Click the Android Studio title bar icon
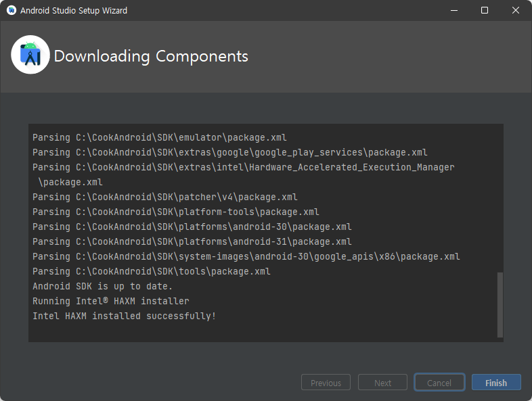Screen dimensions: 532x401 tap(12, 11)
